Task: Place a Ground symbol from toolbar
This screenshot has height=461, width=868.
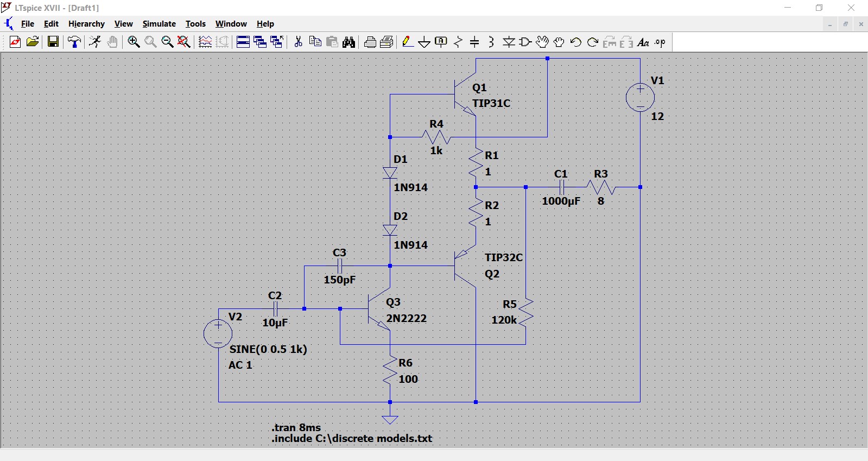Action: [x=425, y=42]
